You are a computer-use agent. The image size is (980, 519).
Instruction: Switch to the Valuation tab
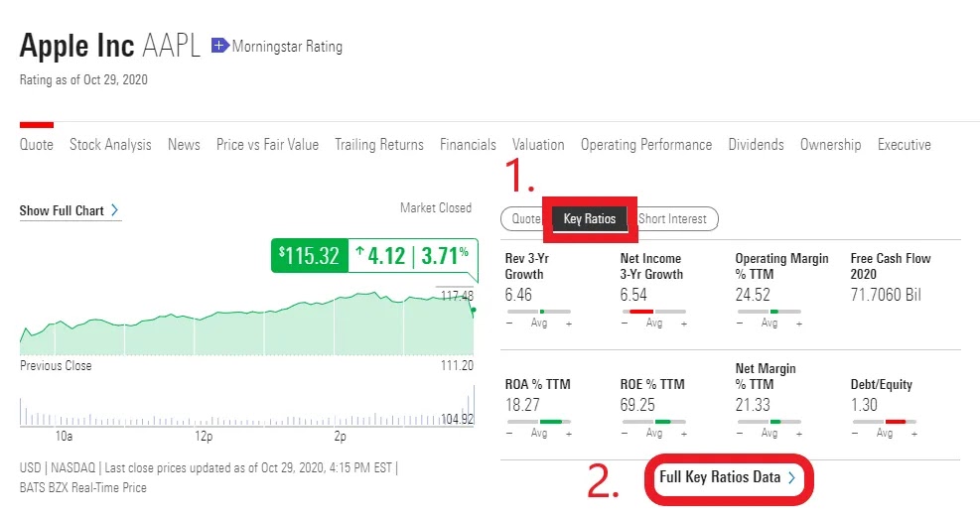538,145
